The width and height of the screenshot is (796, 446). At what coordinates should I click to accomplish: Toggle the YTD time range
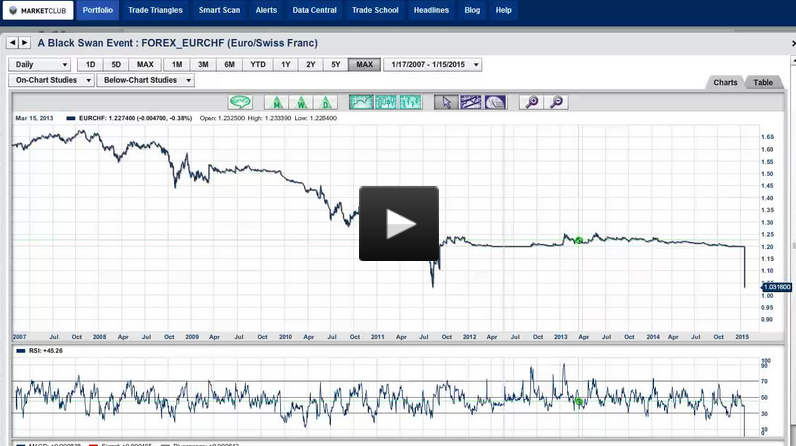pos(258,65)
